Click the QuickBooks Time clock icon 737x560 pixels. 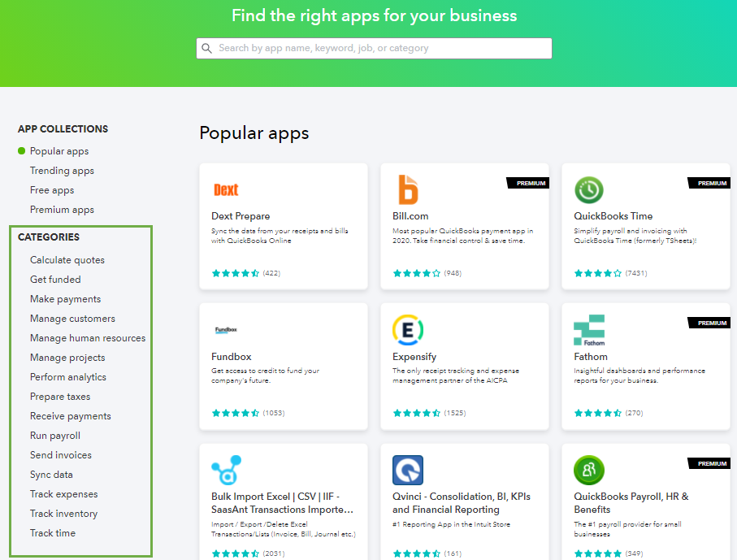pyautogui.click(x=588, y=190)
